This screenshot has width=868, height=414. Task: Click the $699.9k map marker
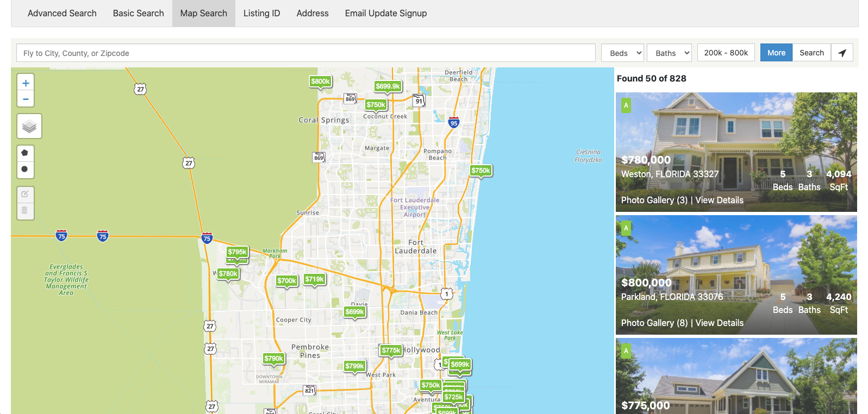coord(388,87)
